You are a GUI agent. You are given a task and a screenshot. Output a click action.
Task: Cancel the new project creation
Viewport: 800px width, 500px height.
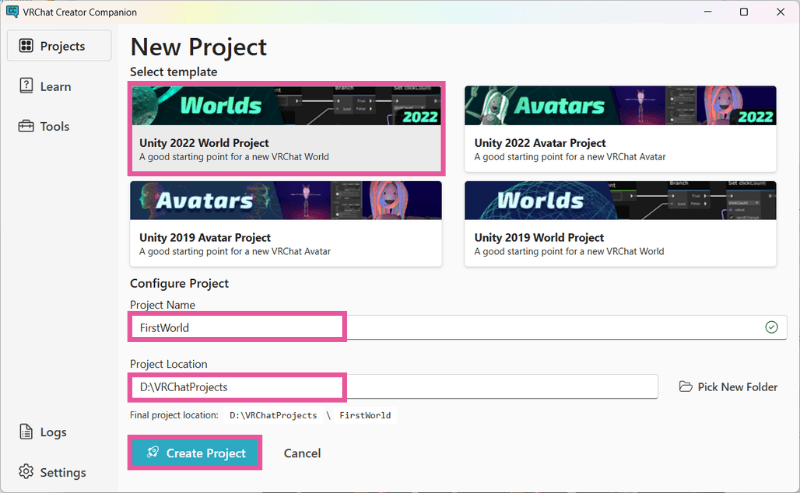302,453
